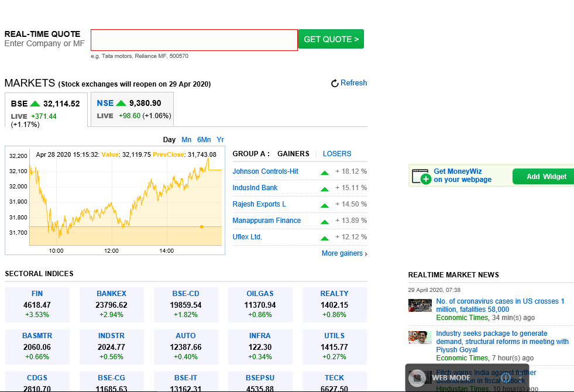This screenshot has height=392, width=574.
Task: Click the green up arrow beside IndusInd Bank
Action: [x=324, y=189]
